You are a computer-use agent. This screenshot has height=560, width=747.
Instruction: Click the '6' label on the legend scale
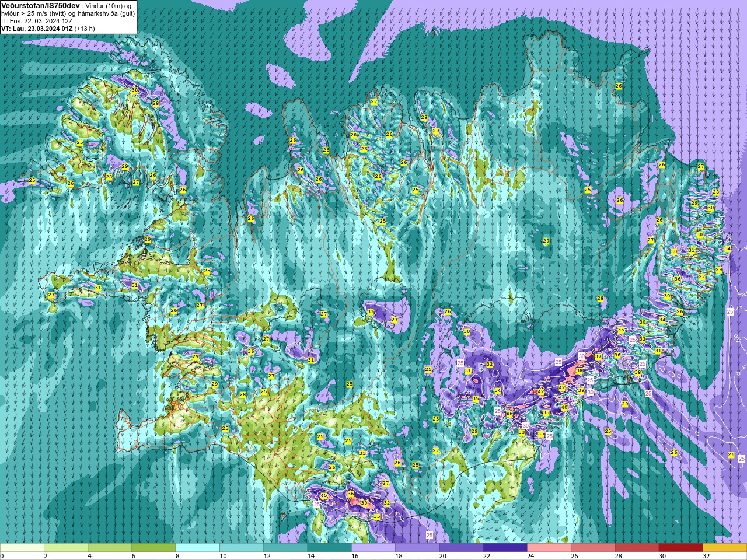[x=132, y=556]
